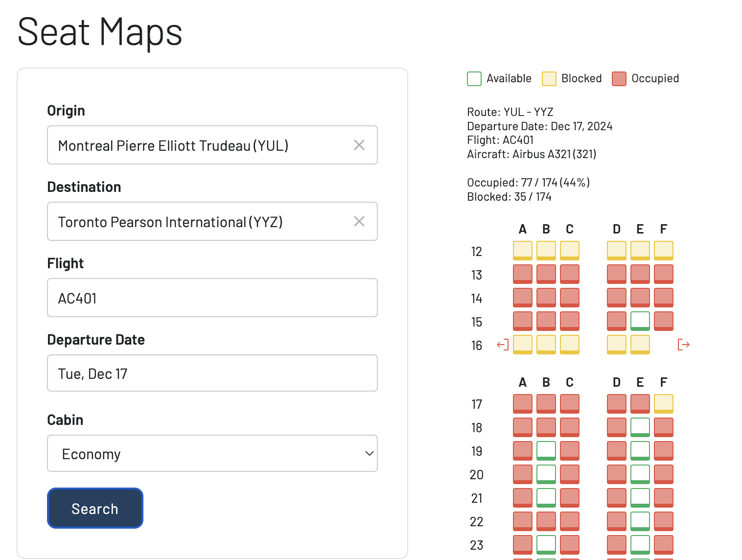Click 'Occupied: 77 / 174 (44%)' text
The height and width of the screenshot is (560, 742).
click(529, 183)
